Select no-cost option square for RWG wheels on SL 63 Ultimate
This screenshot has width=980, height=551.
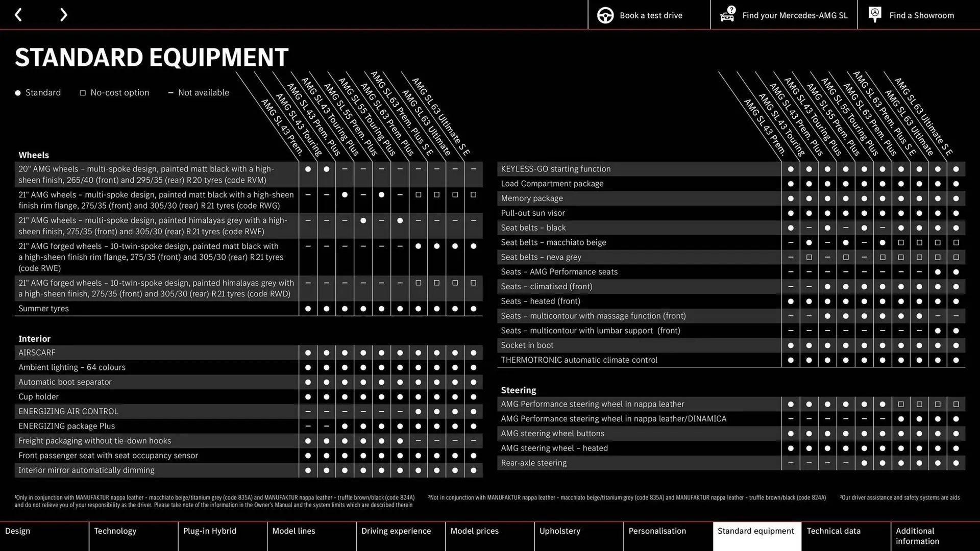coord(455,194)
